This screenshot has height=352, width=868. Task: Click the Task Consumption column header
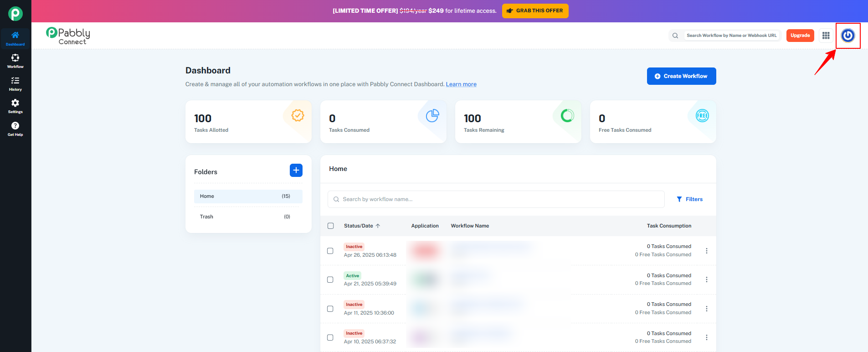[x=669, y=226]
